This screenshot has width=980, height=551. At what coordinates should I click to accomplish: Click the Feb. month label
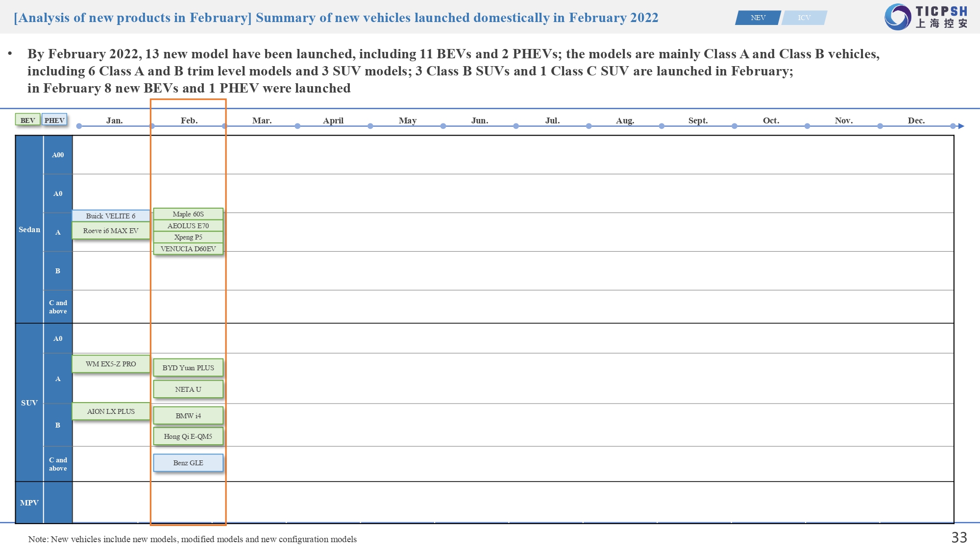189,120
